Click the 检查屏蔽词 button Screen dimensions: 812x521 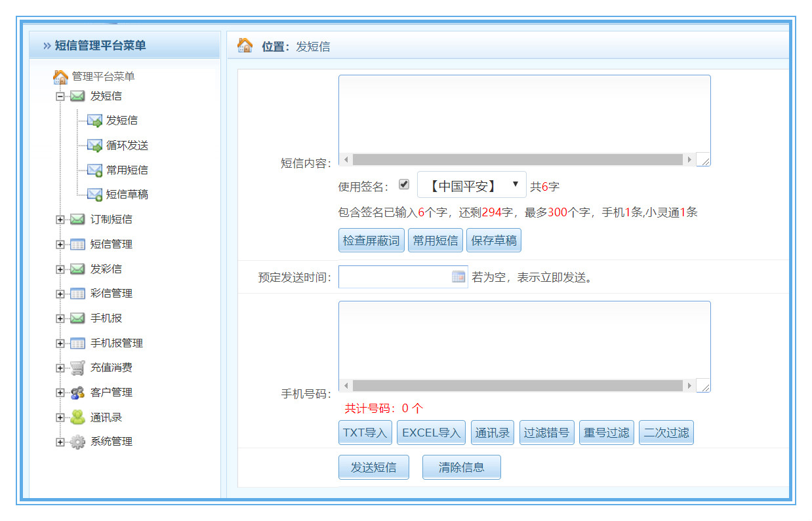tap(371, 241)
